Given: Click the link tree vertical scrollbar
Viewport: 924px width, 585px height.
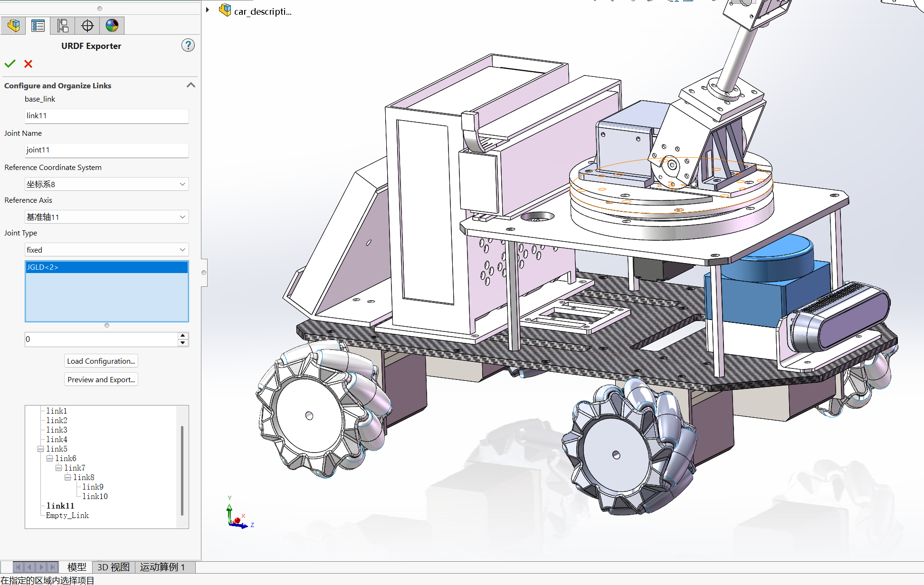Looking at the screenshot, I should click(x=182, y=470).
